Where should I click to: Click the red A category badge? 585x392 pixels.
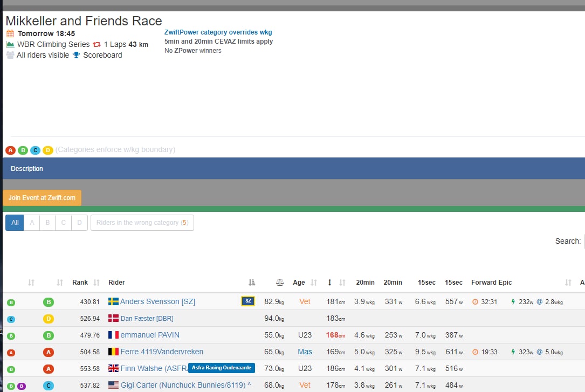(10, 150)
